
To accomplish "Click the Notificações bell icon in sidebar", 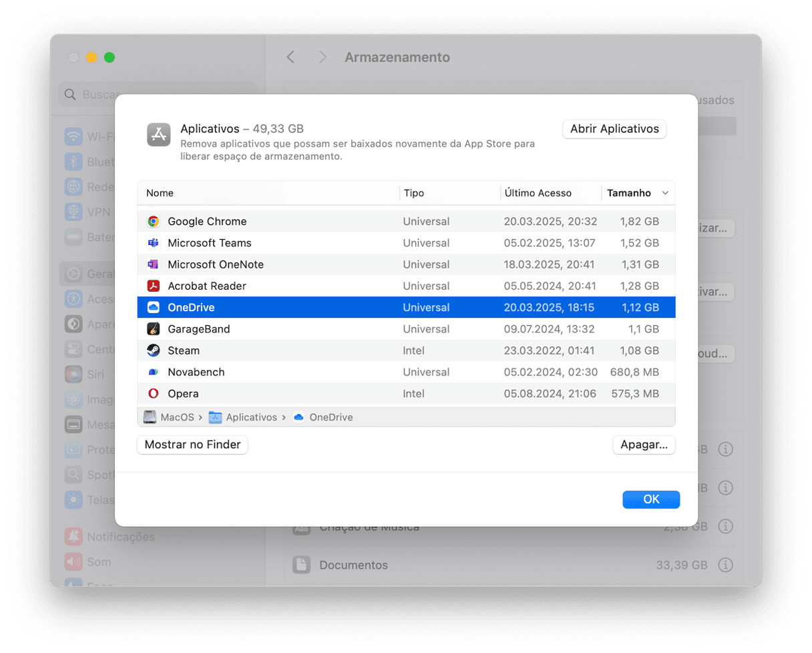I will 73,537.
